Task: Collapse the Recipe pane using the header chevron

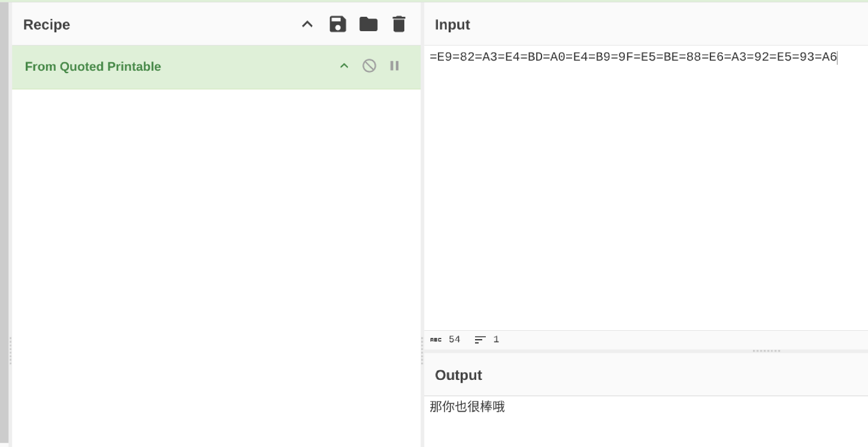Action: [307, 25]
